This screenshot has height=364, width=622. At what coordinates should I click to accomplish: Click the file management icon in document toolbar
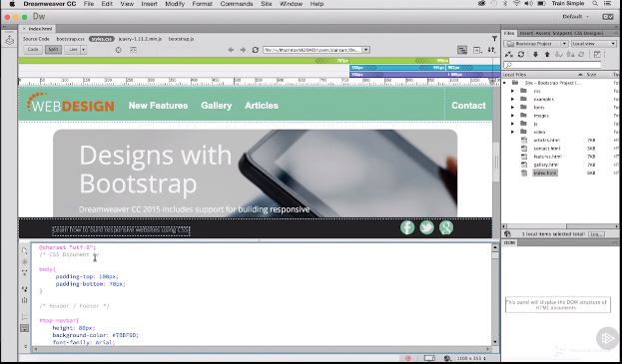point(491,50)
